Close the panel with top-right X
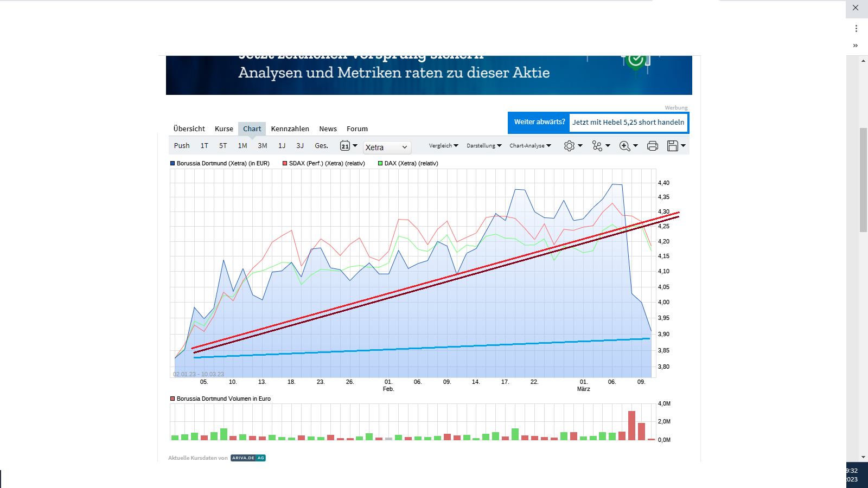 [x=856, y=8]
